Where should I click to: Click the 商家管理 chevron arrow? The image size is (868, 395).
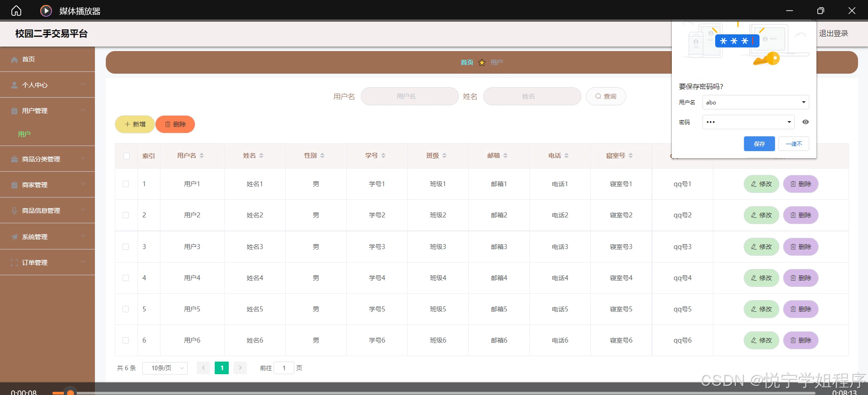click(83, 184)
